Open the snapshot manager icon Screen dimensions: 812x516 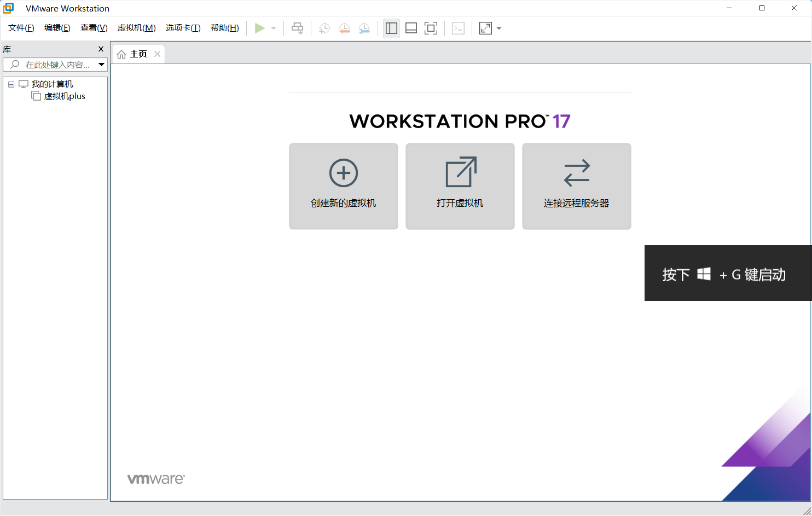click(x=364, y=28)
